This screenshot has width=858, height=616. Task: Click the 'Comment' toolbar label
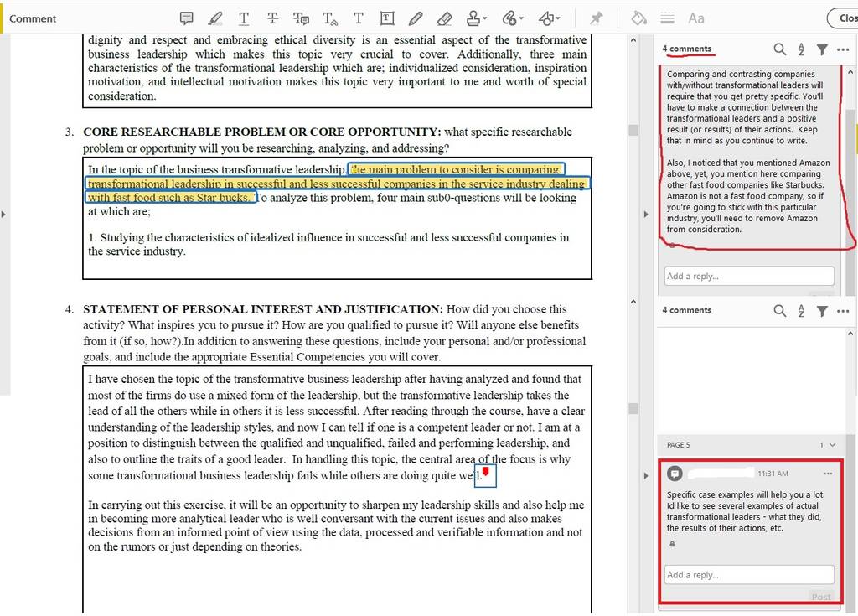tap(33, 18)
